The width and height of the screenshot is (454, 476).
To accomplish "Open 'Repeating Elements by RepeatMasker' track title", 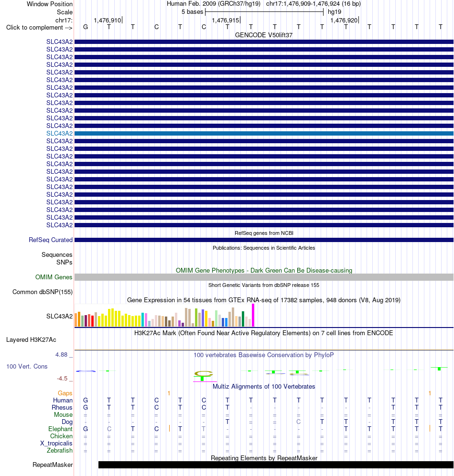I will (264, 458).
